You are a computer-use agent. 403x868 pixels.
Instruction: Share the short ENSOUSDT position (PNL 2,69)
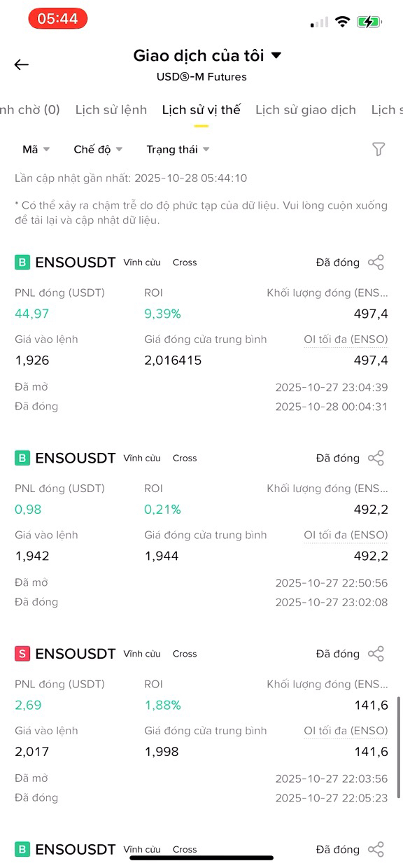click(x=376, y=654)
